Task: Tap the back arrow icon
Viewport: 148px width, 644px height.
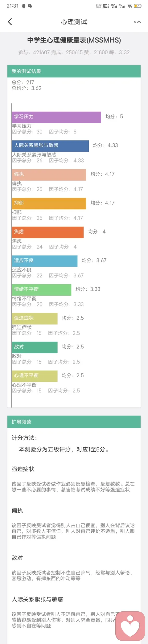Action: click(x=10, y=22)
